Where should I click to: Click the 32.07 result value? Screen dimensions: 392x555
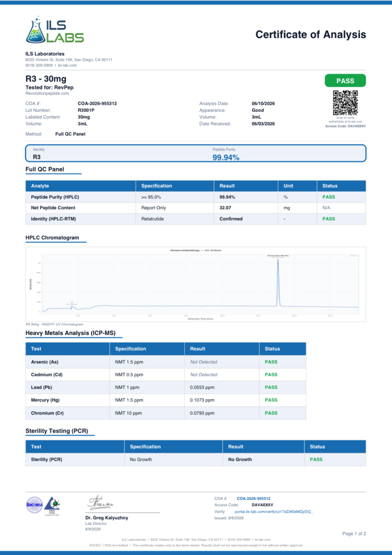coord(226,208)
